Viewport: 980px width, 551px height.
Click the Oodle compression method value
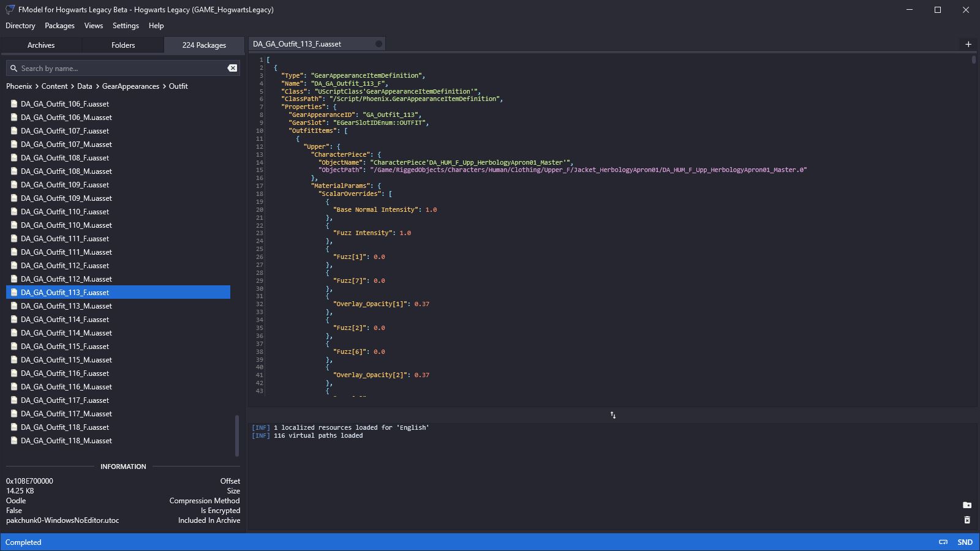click(16, 501)
